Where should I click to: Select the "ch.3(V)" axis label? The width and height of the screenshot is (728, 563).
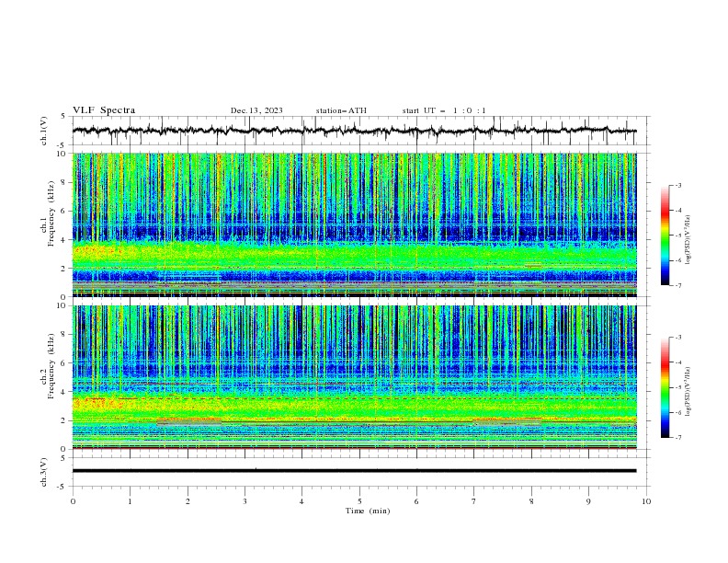(x=44, y=473)
